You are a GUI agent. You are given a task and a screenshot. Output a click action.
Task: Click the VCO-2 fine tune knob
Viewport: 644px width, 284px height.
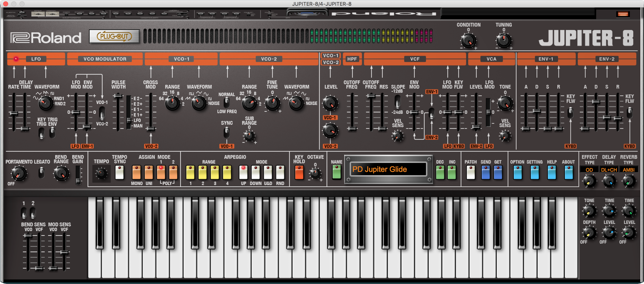(x=272, y=103)
